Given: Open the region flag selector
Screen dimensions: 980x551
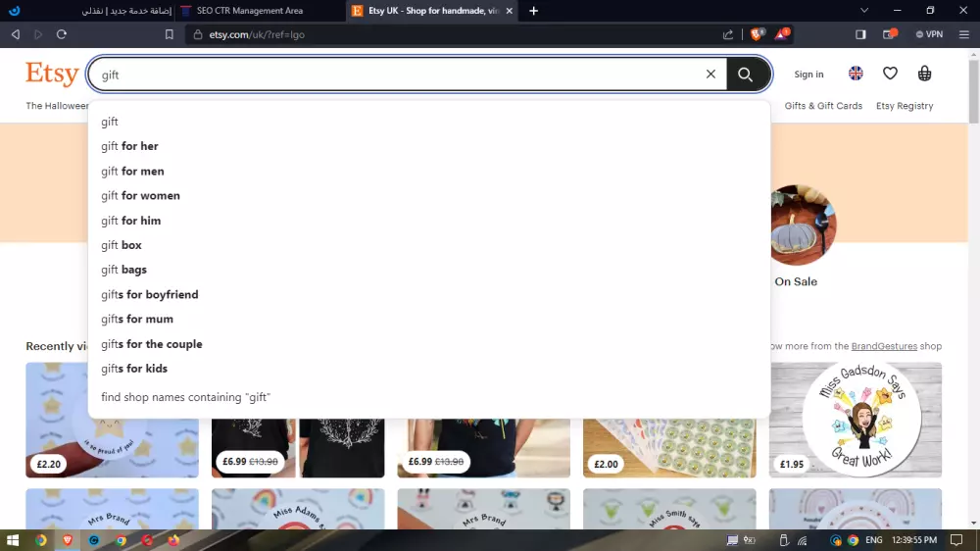Looking at the screenshot, I should pos(856,74).
